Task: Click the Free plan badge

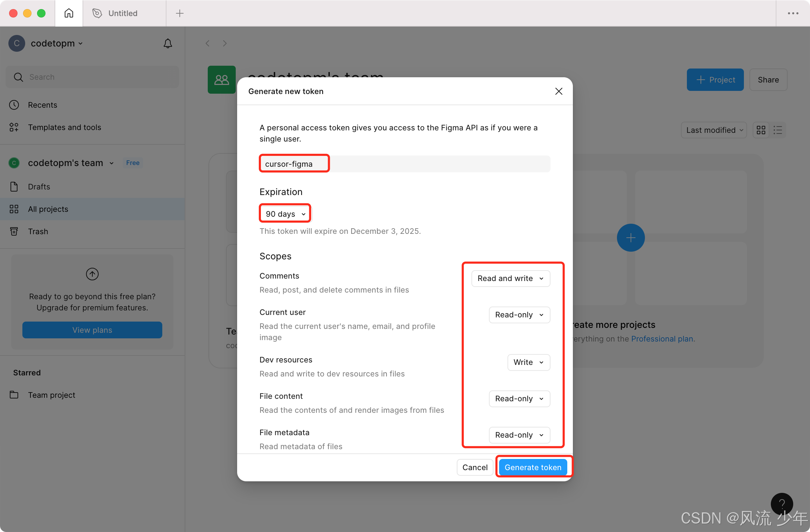Action: pyautogui.click(x=133, y=163)
